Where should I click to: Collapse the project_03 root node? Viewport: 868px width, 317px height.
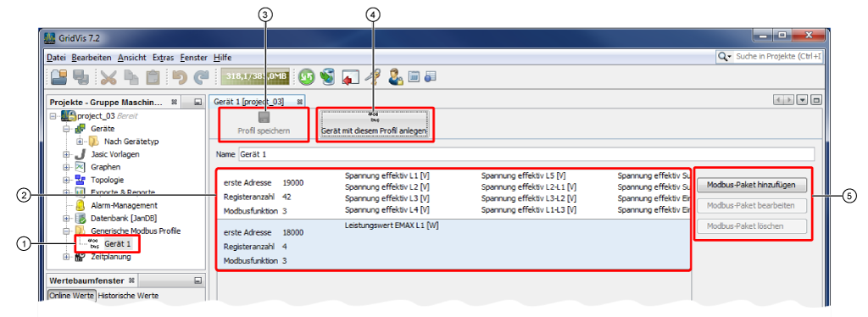pos(53,116)
